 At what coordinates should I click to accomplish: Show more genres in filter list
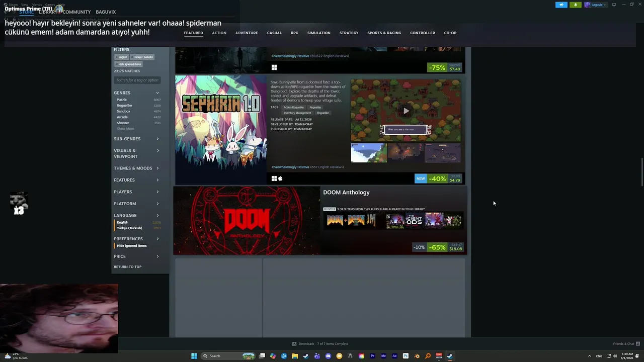coord(125,129)
